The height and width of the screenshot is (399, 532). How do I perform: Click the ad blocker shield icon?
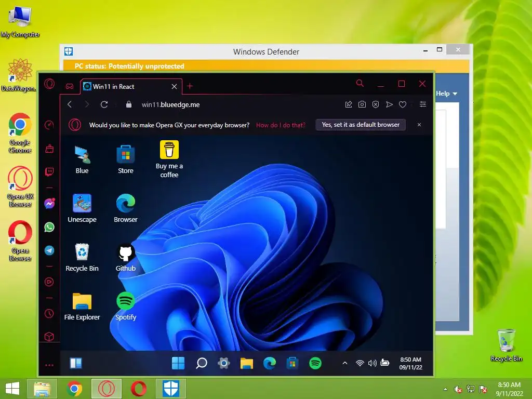tap(376, 104)
